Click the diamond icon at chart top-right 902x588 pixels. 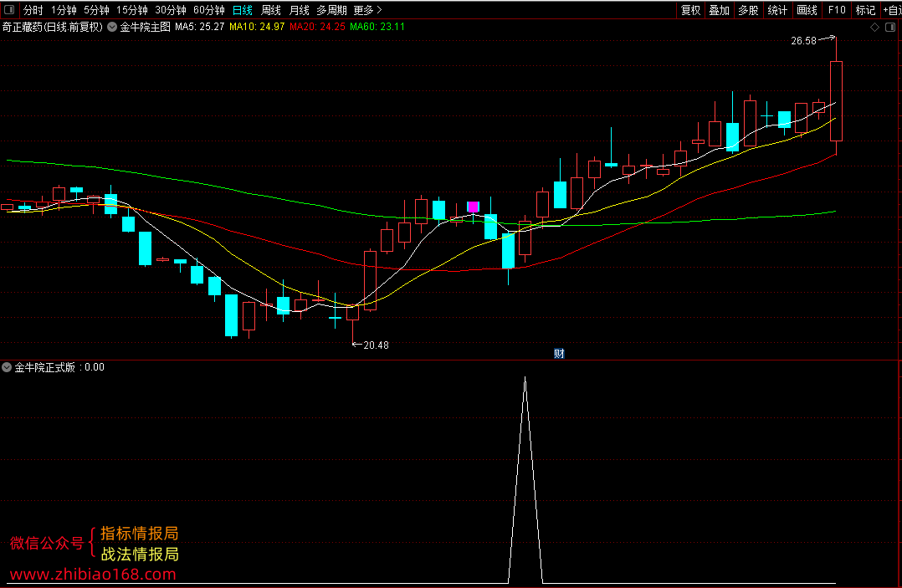(874, 27)
